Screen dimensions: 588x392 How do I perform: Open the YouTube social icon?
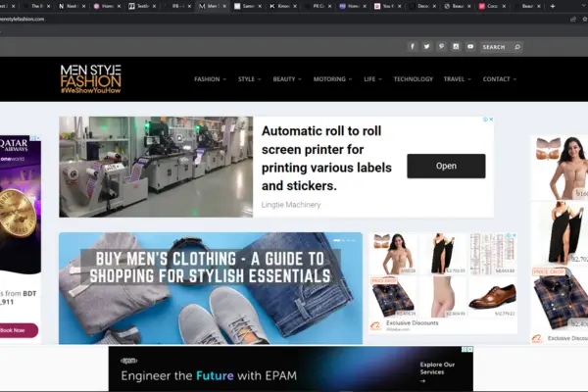pos(470,46)
